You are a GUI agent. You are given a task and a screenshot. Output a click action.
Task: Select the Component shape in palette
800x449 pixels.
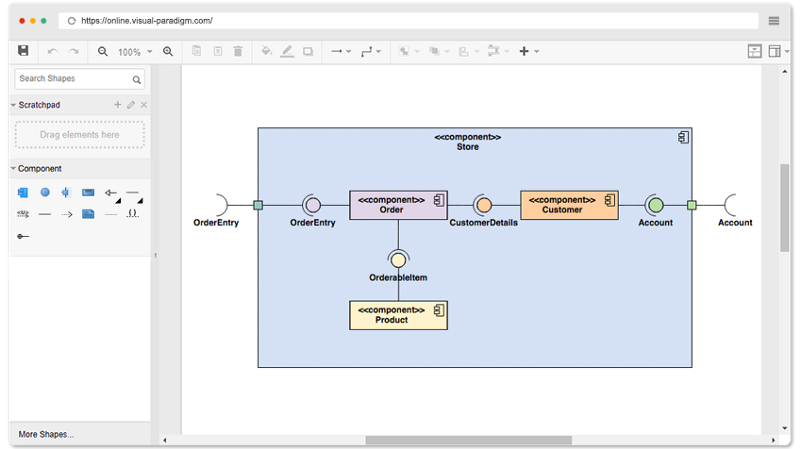(x=23, y=192)
